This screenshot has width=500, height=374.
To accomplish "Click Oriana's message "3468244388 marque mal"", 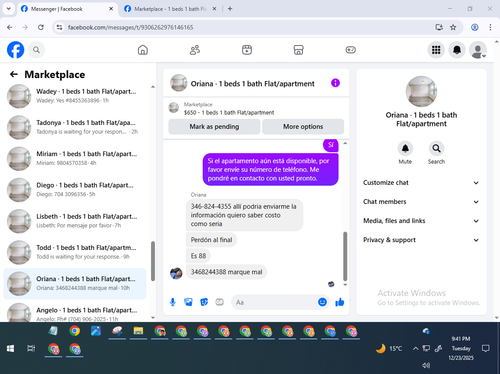I will coord(226,272).
